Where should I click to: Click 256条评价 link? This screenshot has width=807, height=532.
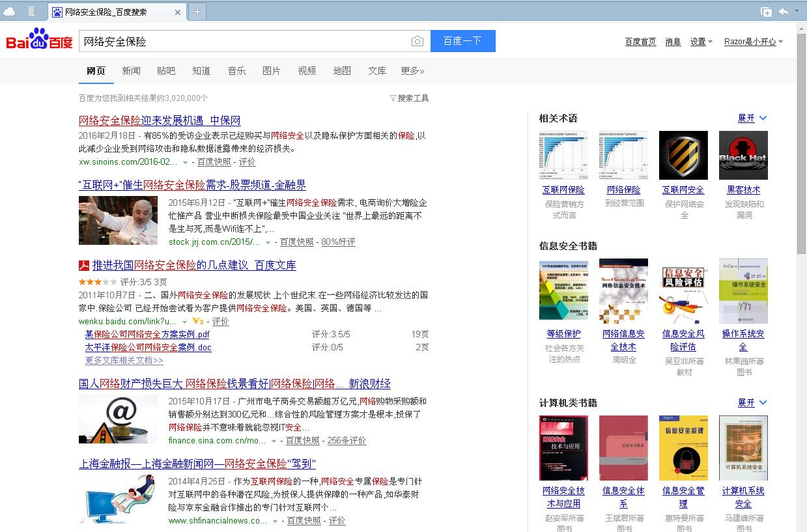point(347,441)
